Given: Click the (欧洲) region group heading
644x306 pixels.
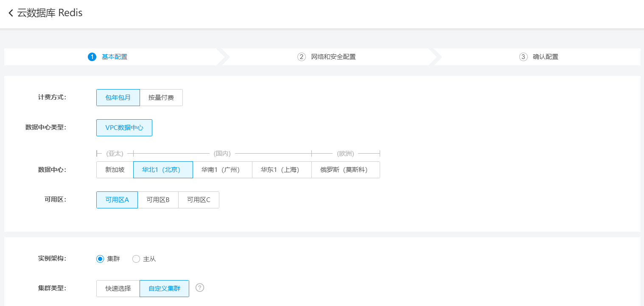Looking at the screenshot, I should tap(345, 153).
